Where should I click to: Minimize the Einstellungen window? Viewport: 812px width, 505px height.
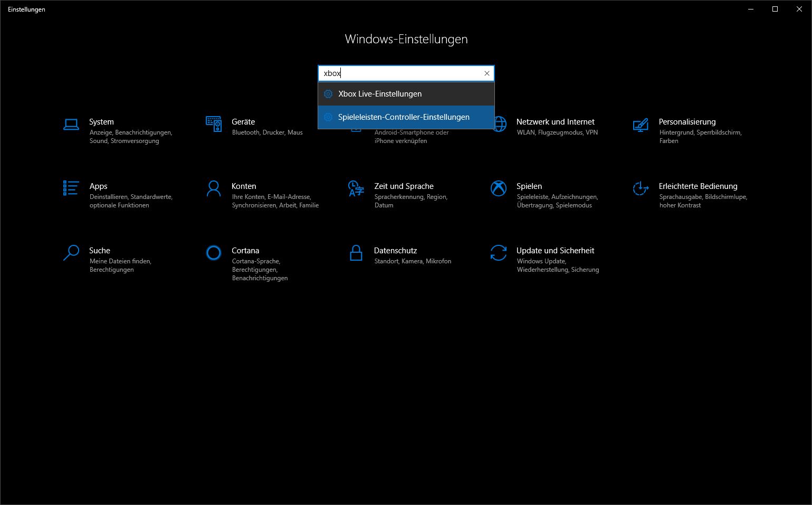(751, 9)
